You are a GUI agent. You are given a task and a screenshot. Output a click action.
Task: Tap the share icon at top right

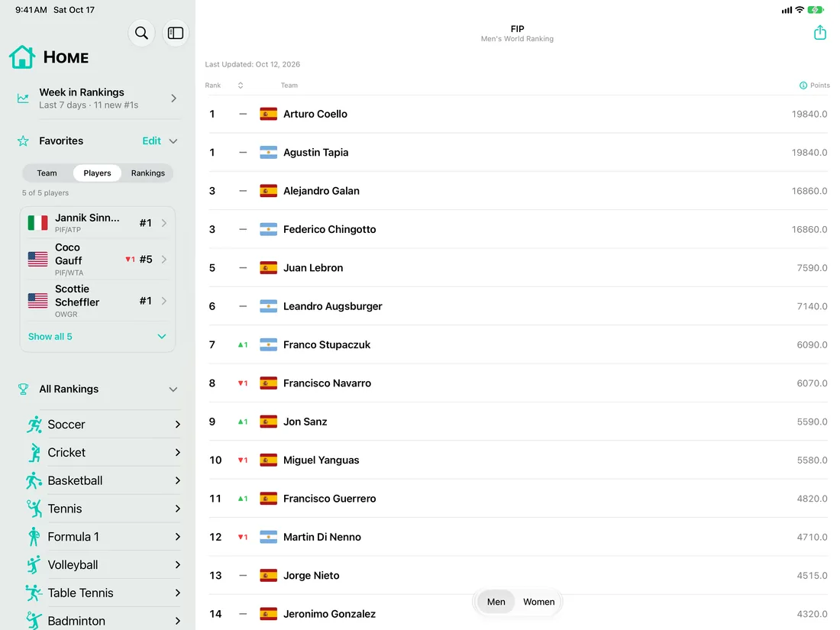819,33
